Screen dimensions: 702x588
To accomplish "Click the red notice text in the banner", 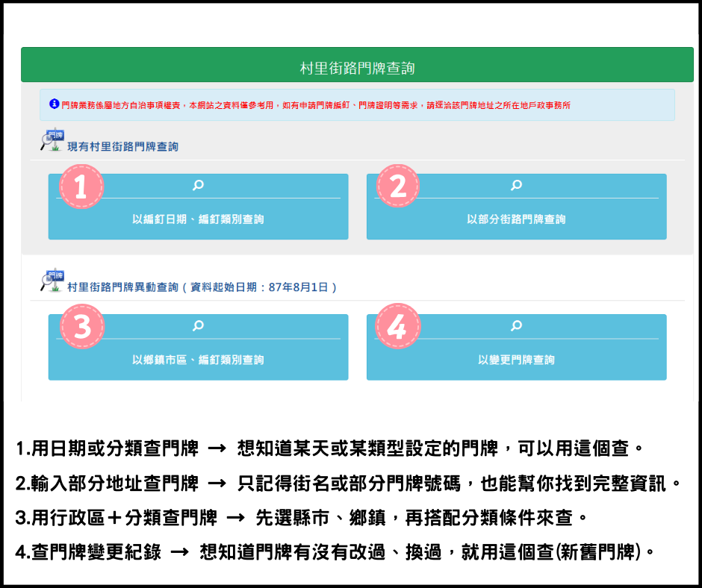I will [x=316, y=105].
